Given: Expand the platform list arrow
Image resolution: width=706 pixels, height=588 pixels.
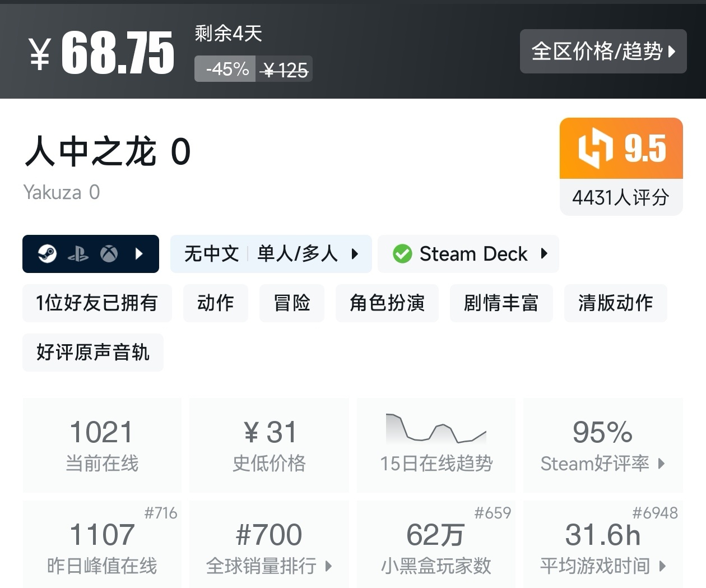Looking at the screenshot, I should (138, 254).
